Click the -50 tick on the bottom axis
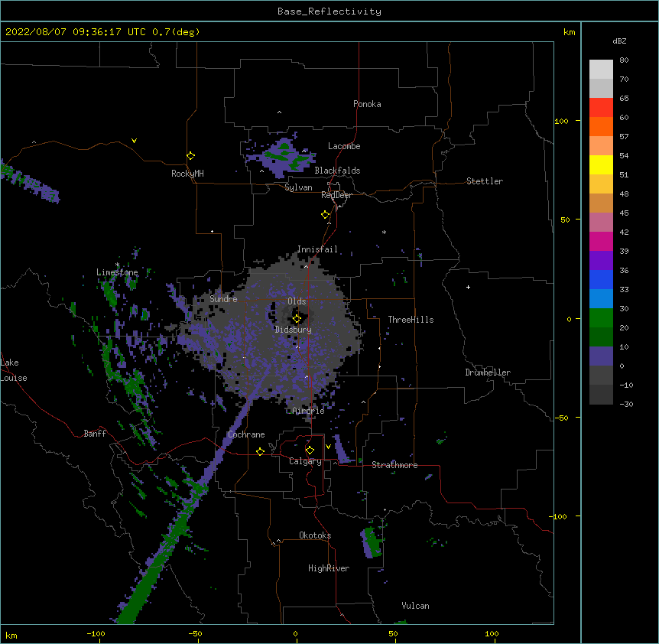 pyautogui.click(x=195, y=633)
